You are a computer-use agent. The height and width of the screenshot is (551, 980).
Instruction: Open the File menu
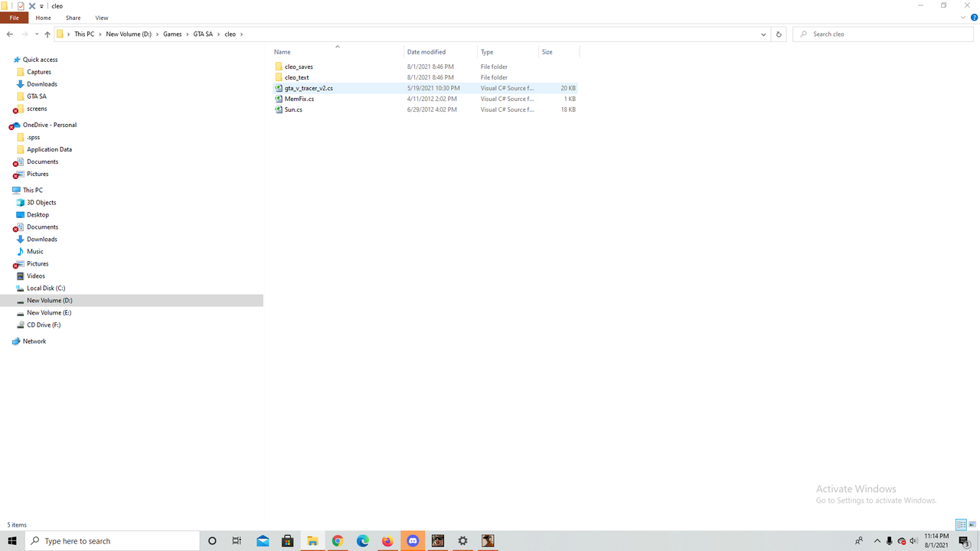[14, 18]
